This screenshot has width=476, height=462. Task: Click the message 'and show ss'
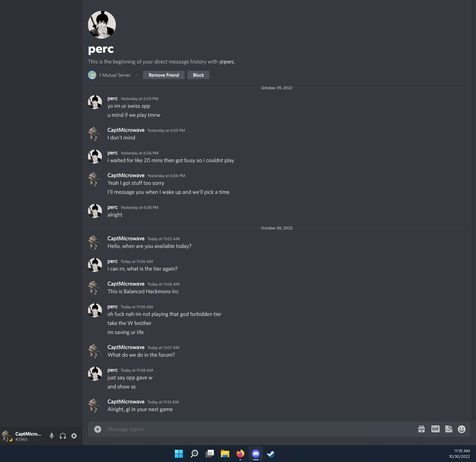coord(121,387)
